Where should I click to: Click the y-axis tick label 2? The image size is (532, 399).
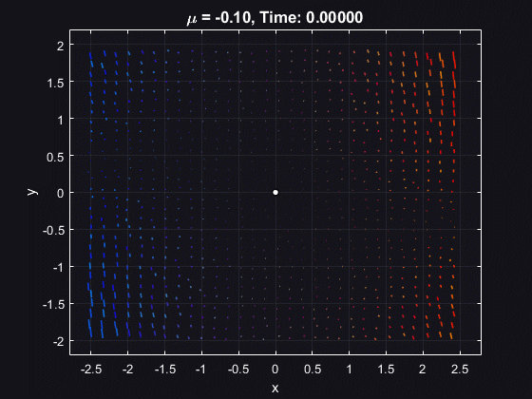click(61, 46)
